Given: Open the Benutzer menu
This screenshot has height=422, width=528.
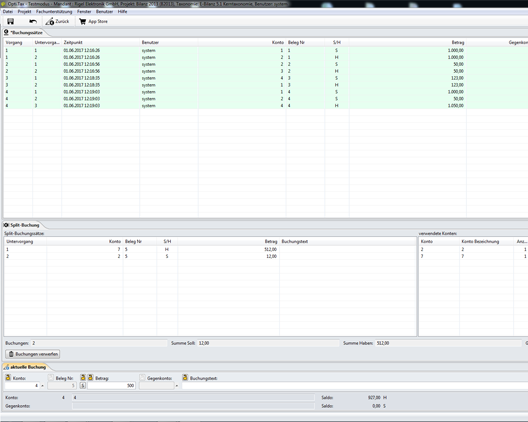Looking at the screenshot, I should pos(104,11).
